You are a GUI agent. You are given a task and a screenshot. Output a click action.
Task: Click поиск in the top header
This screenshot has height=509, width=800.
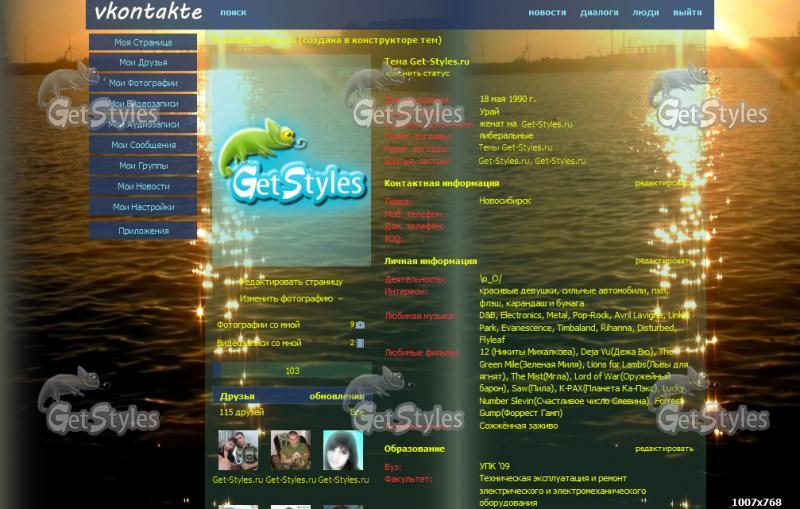click(x=233, y=13)
